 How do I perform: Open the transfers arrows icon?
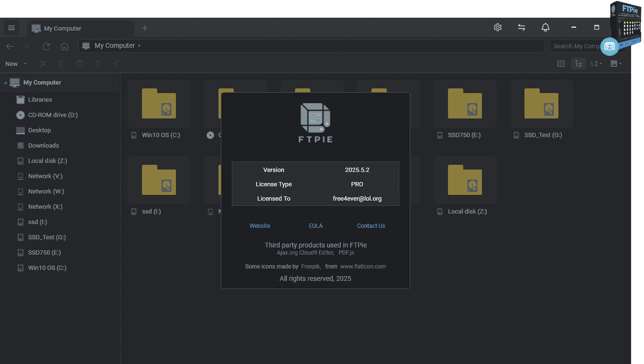(522, 27)
